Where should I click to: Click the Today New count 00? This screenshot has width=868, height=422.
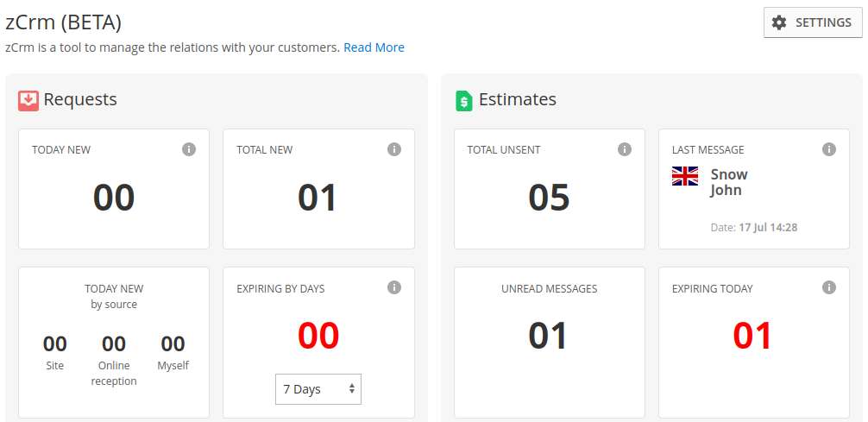click(114, 198)
